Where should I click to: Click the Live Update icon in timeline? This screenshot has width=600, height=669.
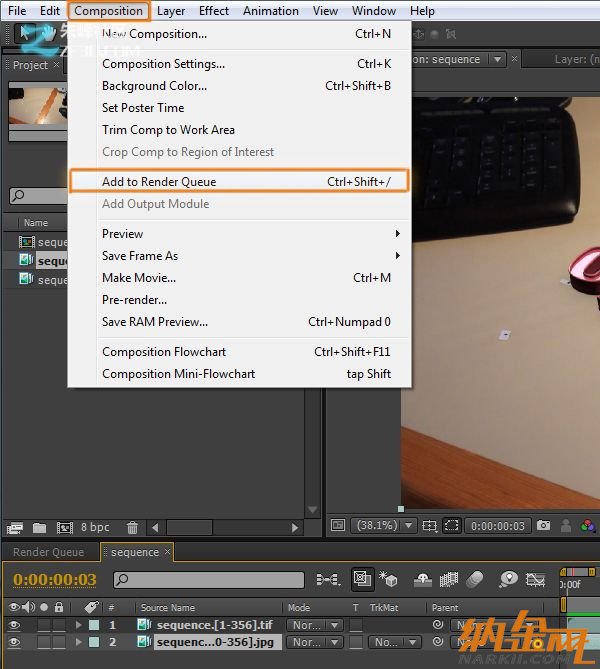coord(361,579)
